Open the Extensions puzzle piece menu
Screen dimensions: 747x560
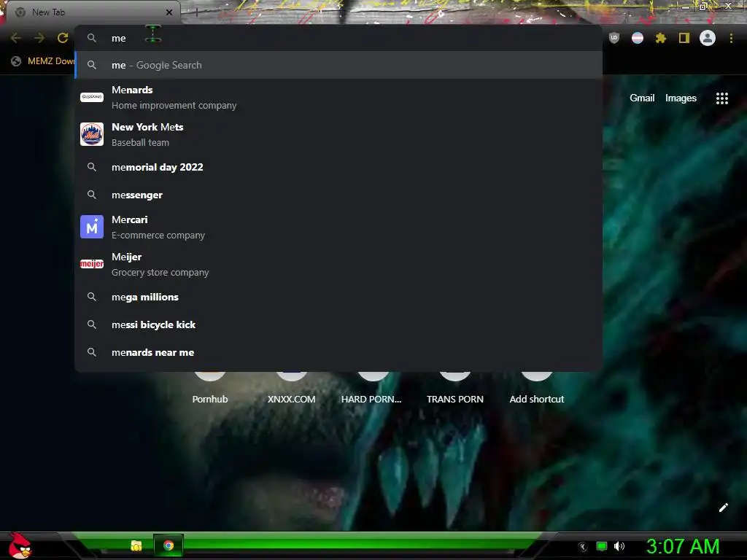pos(661,38)
